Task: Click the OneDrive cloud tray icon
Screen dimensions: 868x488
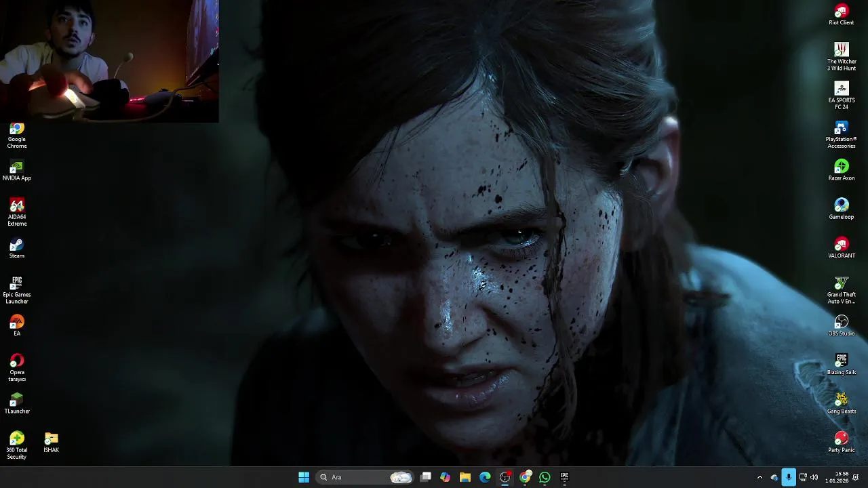Action: coord(774,477)
